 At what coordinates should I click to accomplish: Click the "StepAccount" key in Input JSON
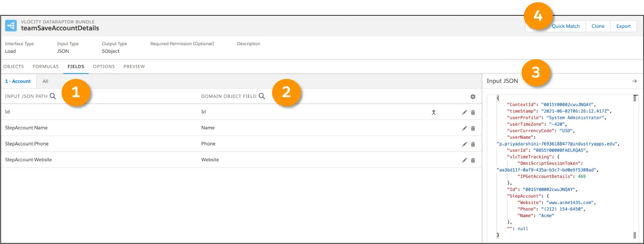pyautogui.click(x=525, y=196)
